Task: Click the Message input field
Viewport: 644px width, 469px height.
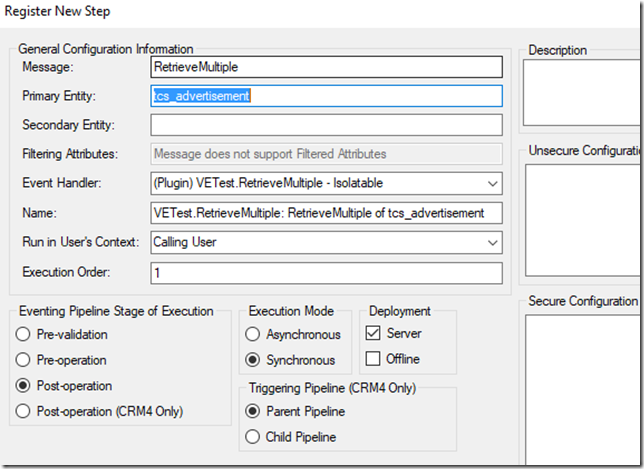Action: pyautogui.click(x=326, y=67)
